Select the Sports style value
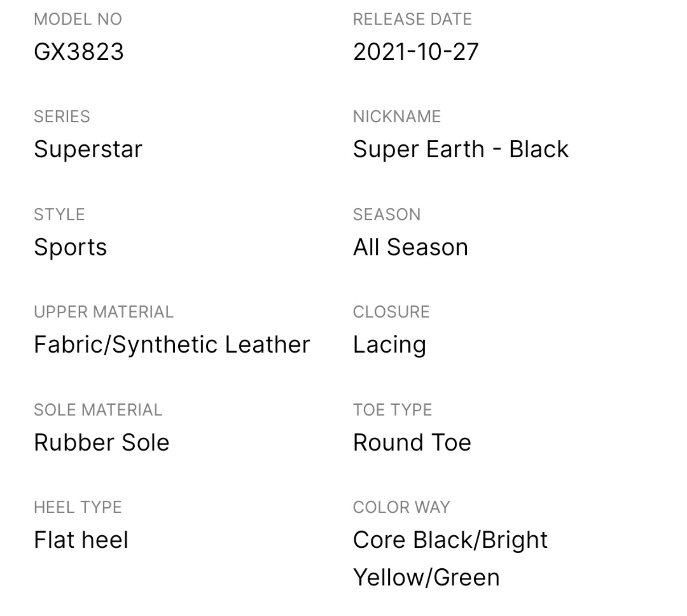Viewport: 687px width, 616px height. [70, 247]
